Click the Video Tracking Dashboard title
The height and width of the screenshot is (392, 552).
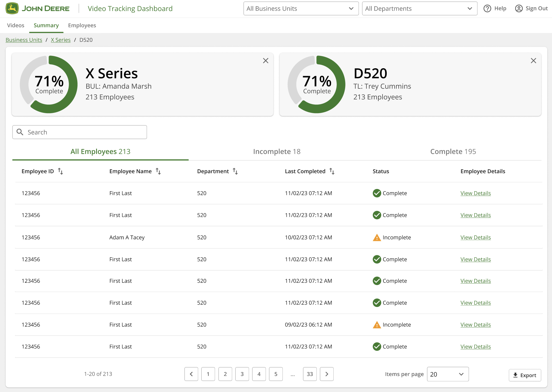pos(130,8)
